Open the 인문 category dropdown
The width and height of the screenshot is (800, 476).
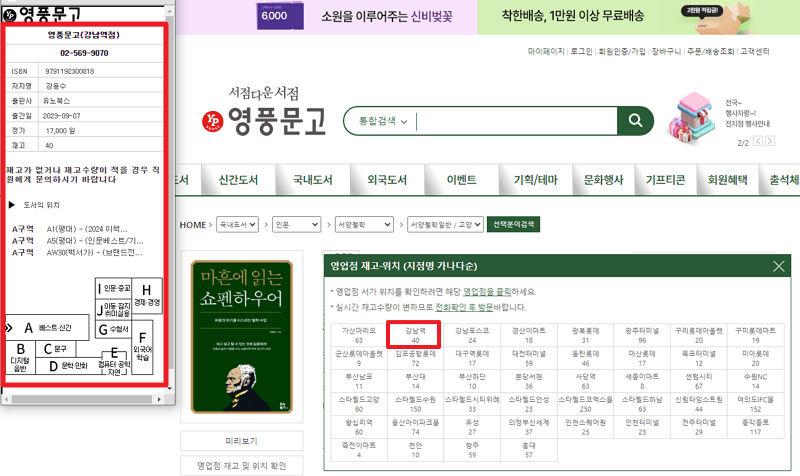click(296, 224)
